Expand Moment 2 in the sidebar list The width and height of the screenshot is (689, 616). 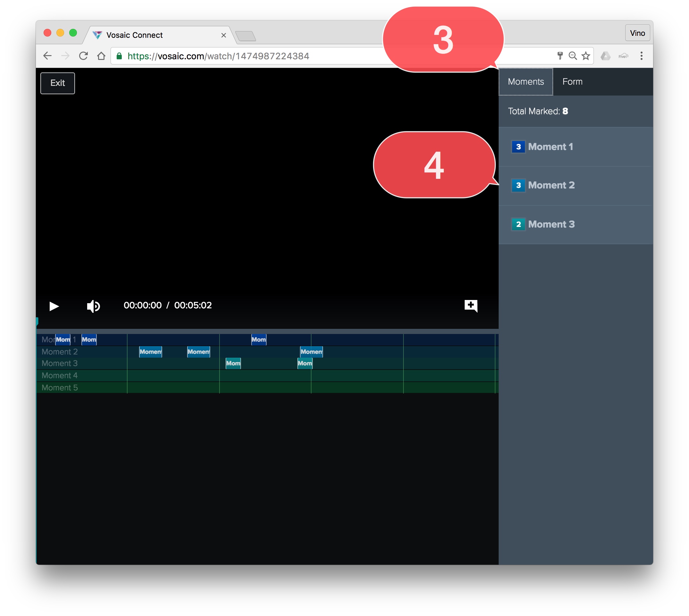coord(551,185)
